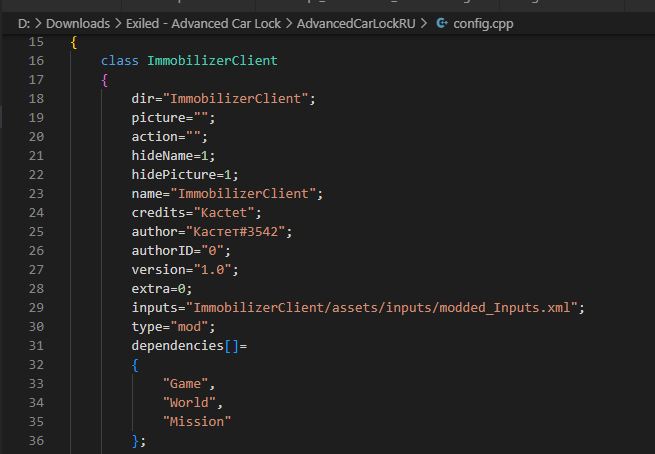Click the chevron after 'Exiled - Advanced Car Lock'
This screenshot has height=454, width=655.
tap(289, 23)
